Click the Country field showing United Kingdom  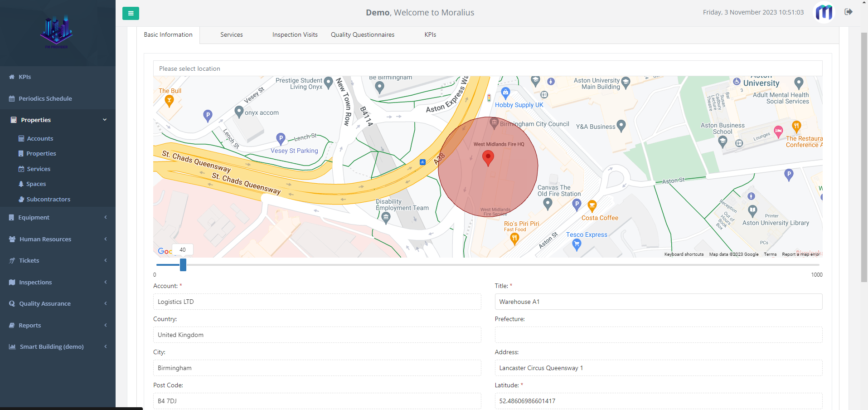[317, 335]
